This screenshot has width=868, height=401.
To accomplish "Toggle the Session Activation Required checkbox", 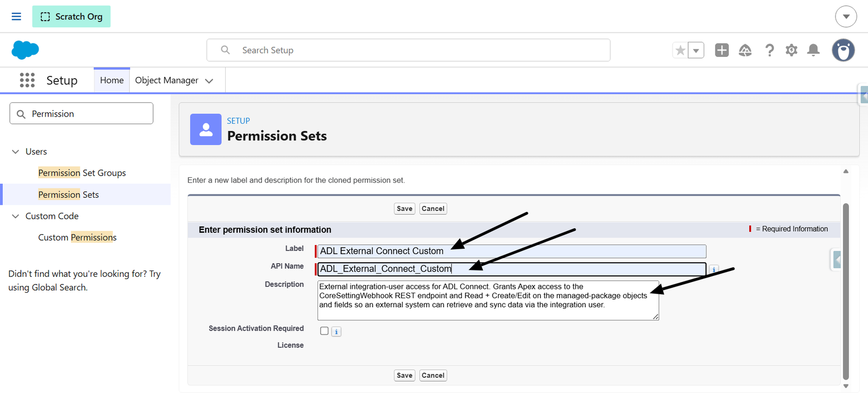I will [324, 331].
